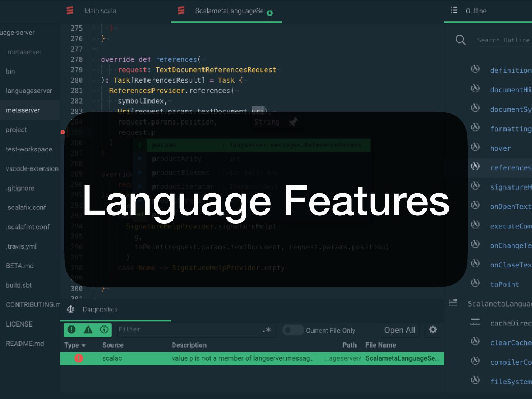Toggle the error filter icon in Diagnostics
The height and width of the screenshot is (399, 532).
click(72, 330)
